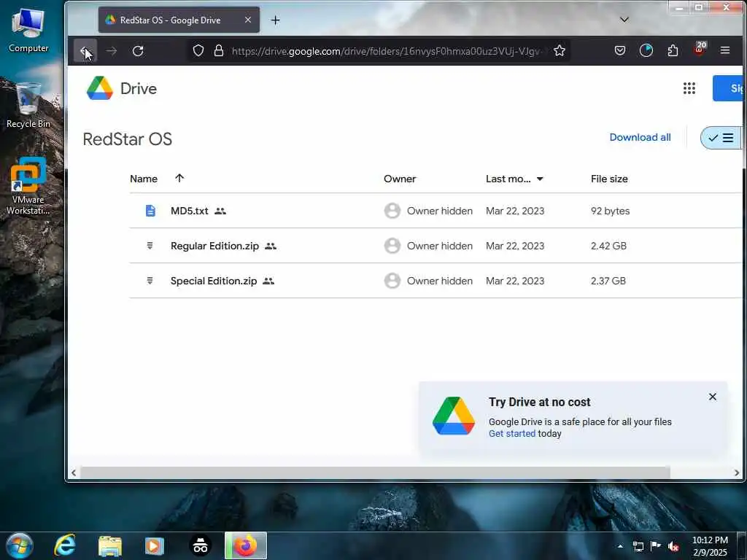The height and width of the screenshot is (560, 747).
Task: Open the Firefox account circle icon
Action: (646, 50)
